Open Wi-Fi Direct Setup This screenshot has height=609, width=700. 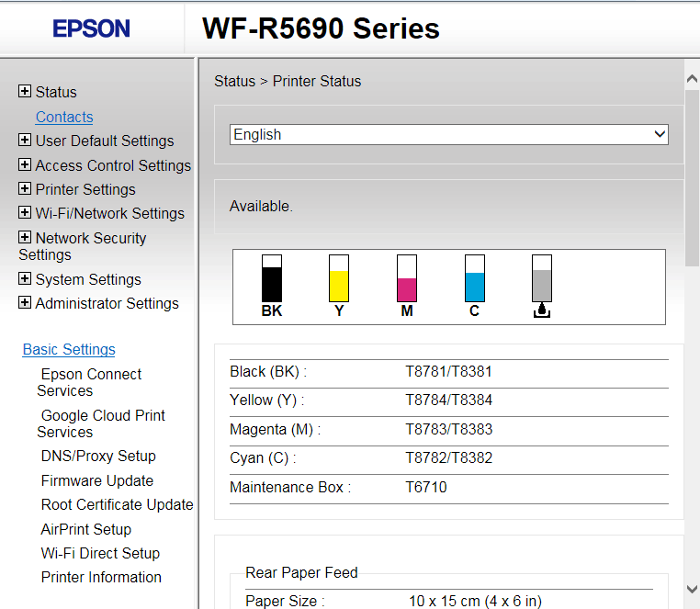(x=100, y=553)
